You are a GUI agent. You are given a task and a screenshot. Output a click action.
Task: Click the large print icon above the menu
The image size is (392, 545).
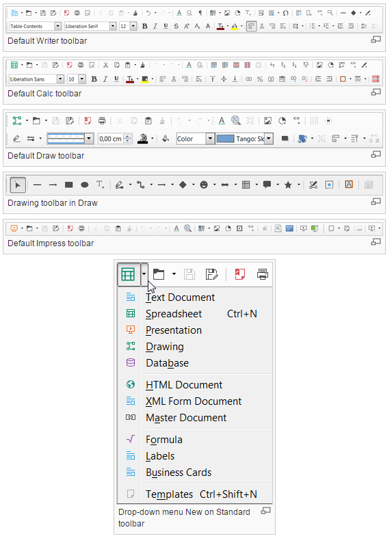pyautogui.click(x=262, y=274)
